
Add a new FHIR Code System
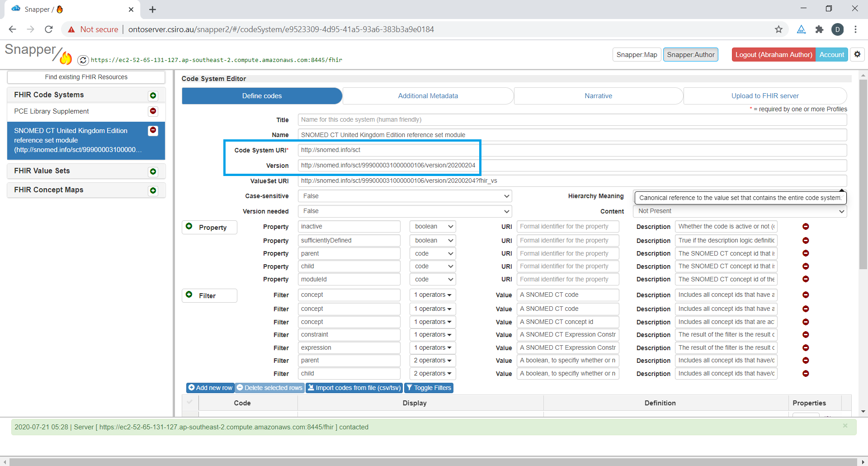[x=153, y=95]
